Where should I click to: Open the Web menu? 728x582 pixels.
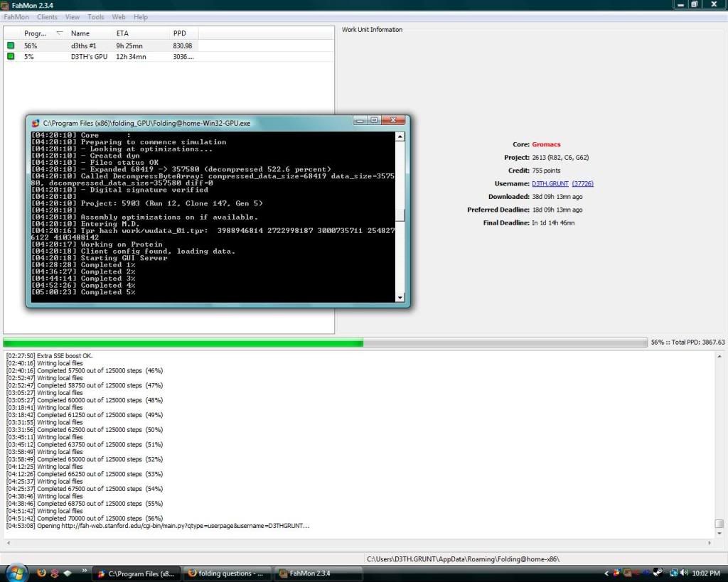119,17
